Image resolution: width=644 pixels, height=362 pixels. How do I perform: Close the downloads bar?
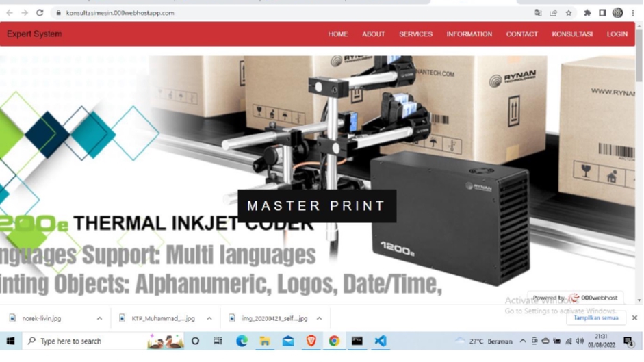[x=634, y=318]
